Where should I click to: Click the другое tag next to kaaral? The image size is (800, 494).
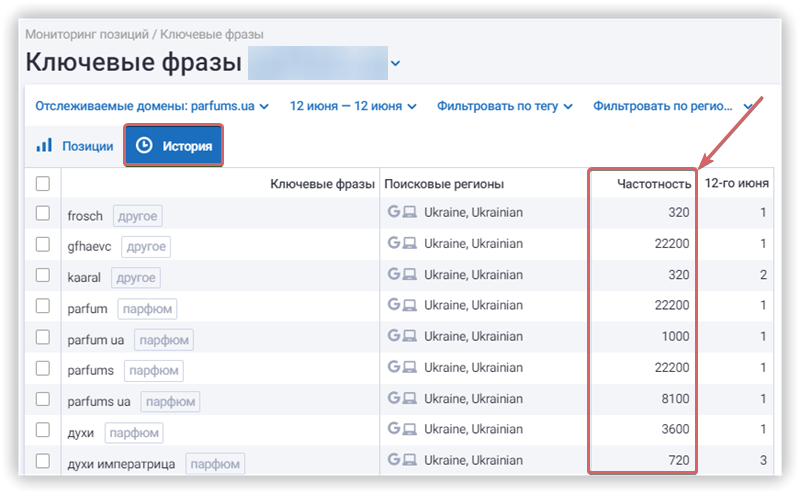[136, 278]
